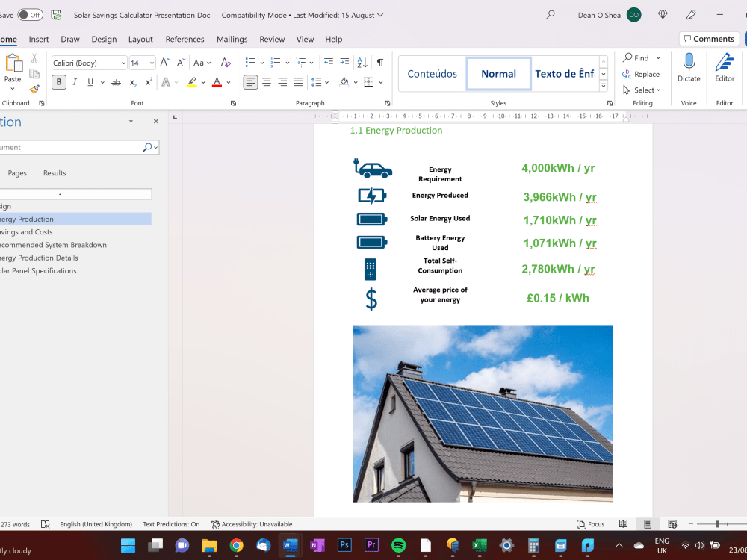Open Replace from the Editing group
Screen dimensions: 747x560
(642, 74)
